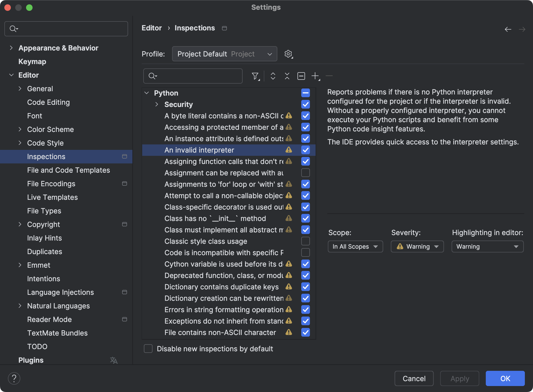The width and height of the screenshot is (533, 392).
Task: Open the profile gear options icon
Action: (288, 54)
